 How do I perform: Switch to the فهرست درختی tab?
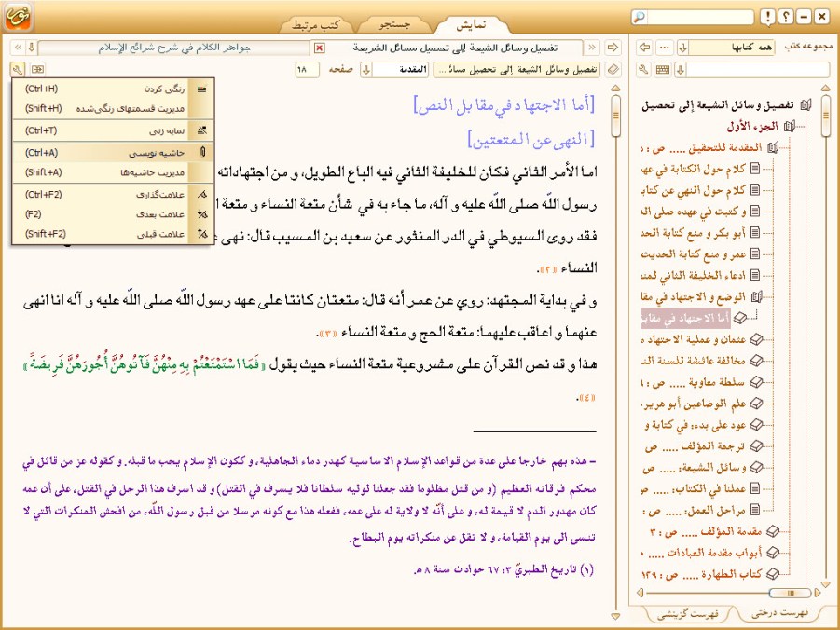coord(779,613)
